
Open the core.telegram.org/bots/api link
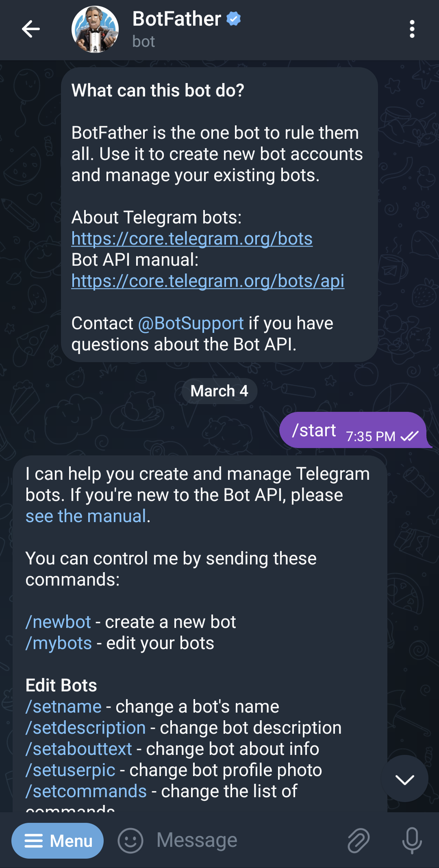click(x=208, y=281)
